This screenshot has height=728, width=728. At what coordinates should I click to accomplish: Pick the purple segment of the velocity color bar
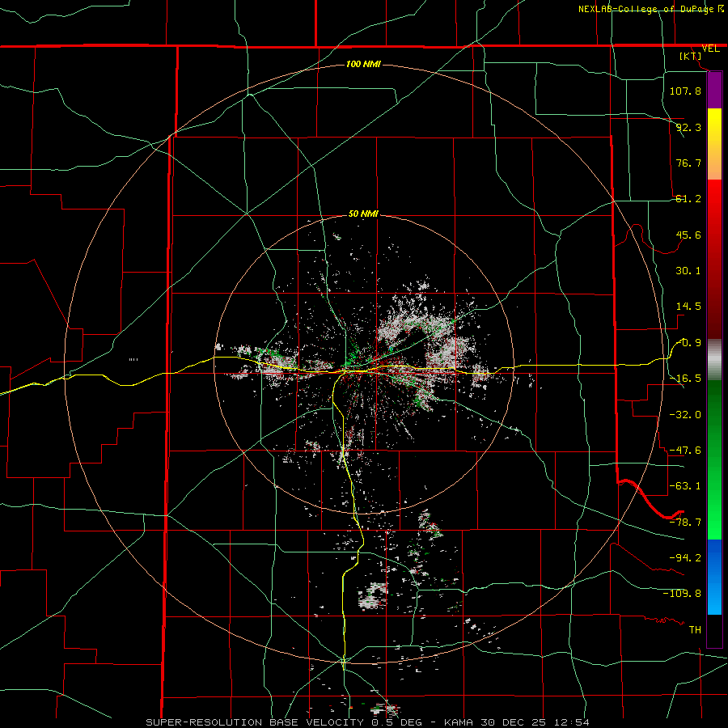coord(714,91)
